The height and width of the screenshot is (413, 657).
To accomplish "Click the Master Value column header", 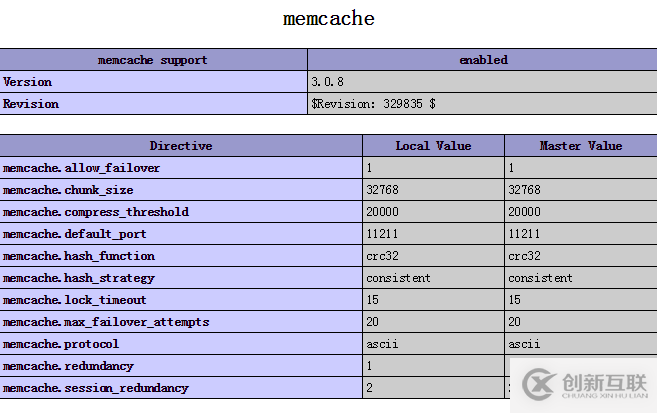I will tap(580, 146).
